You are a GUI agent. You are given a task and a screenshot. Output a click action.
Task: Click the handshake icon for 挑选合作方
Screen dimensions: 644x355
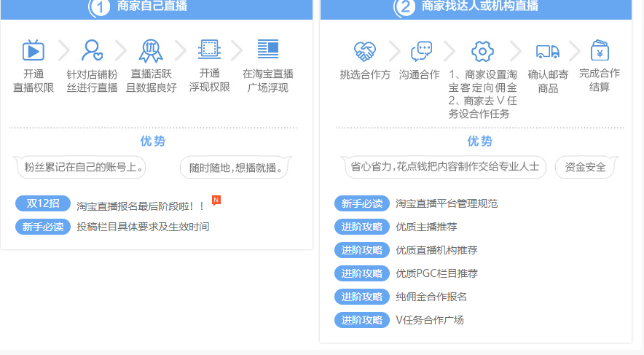[364, 51]
